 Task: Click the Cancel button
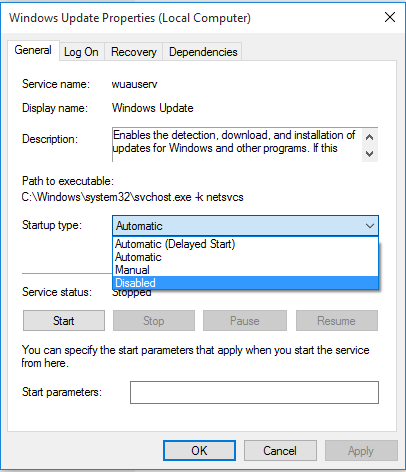click(x=280, y=451)
